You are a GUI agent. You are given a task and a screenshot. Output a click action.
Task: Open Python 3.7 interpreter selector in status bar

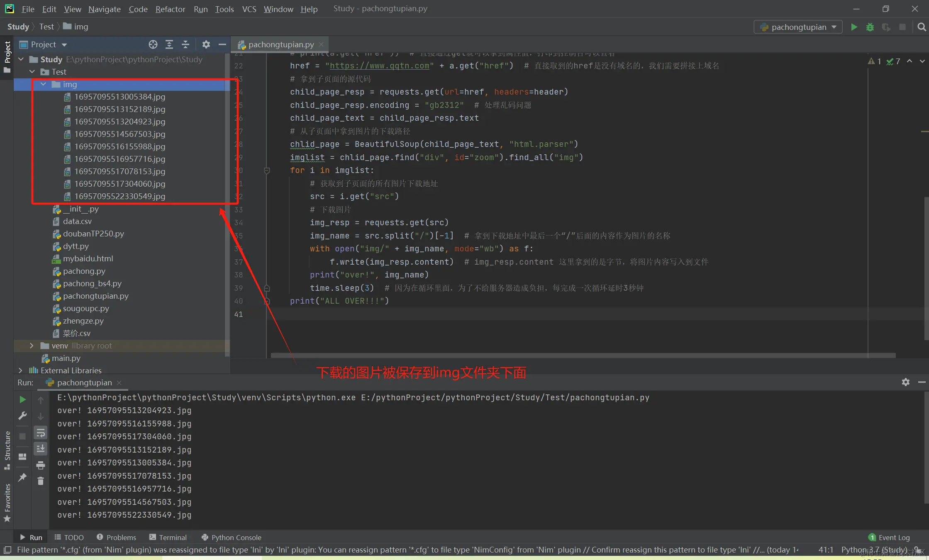[874, 550]
